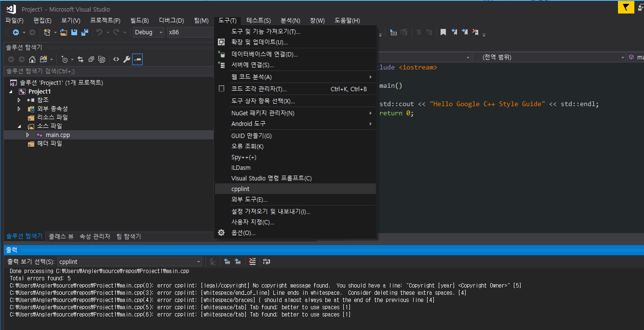Switch to the 클래스 뷰 tab
Viewport: 644px width, 330px height.
point(61,236)
